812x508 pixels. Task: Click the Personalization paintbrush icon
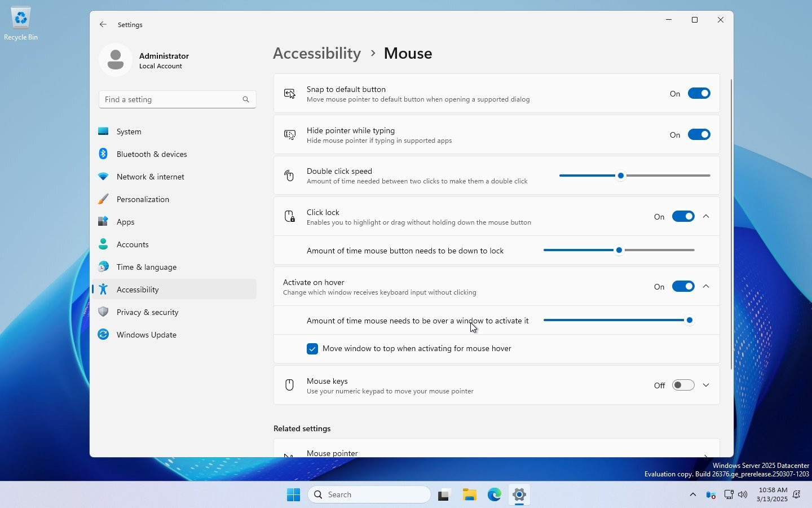103,199
